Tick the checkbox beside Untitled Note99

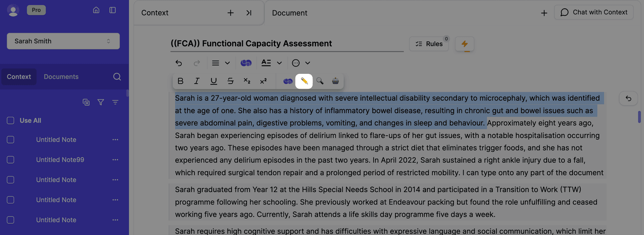tap(11, 160)
